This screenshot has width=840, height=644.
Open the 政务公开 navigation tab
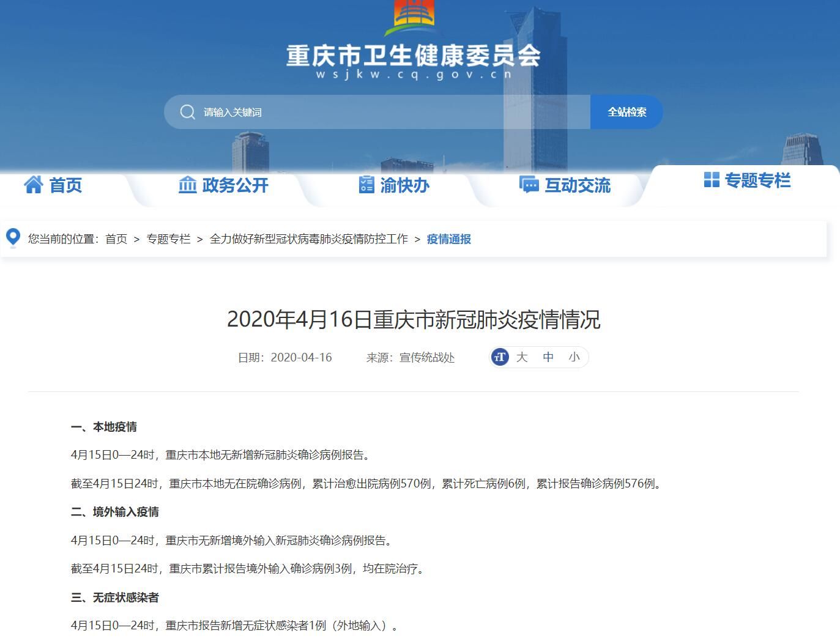tap(235, 185)
